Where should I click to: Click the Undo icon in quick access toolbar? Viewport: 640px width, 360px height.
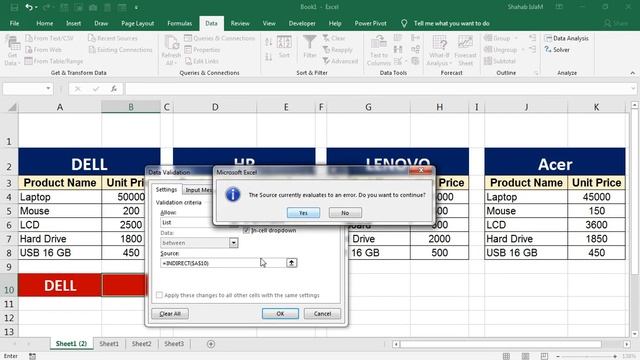[29, 7]
